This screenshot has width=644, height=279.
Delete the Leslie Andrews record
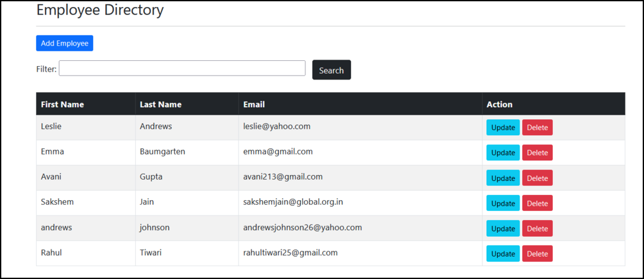pyautogui.click(x=538, y=128)
